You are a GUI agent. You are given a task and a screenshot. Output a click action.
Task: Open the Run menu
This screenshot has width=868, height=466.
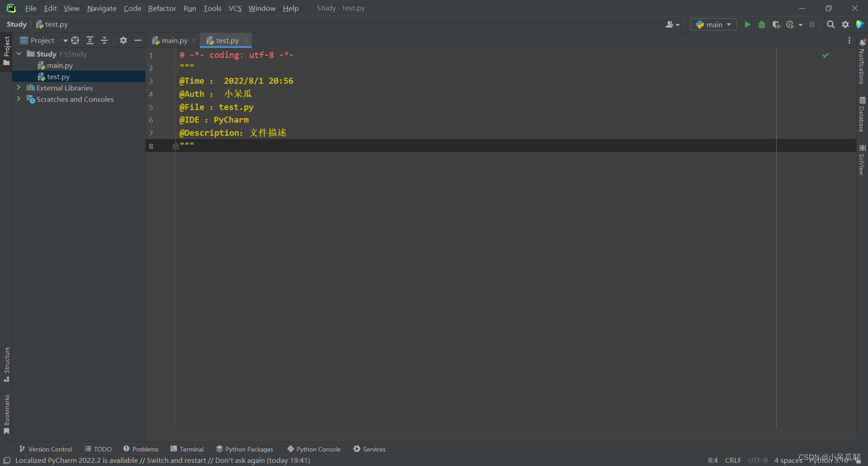(x=189, y=8)
